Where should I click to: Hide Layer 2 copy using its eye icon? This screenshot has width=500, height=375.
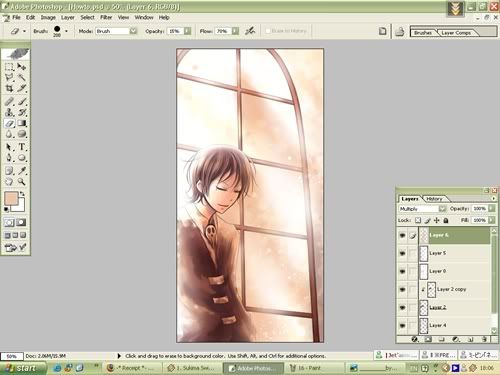coord(402,289)
